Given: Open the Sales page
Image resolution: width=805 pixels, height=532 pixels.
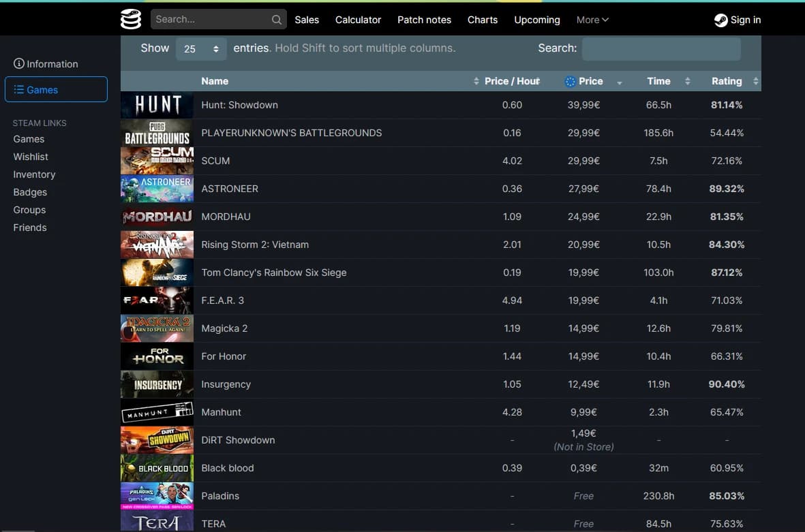Looking at the screenshot, I should [307, 20].
